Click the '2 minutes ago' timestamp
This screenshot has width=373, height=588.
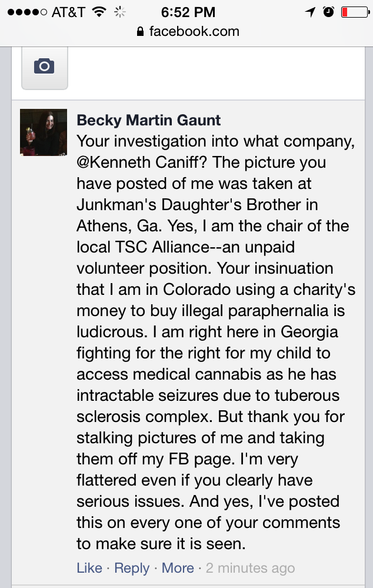tap(251, 568)
